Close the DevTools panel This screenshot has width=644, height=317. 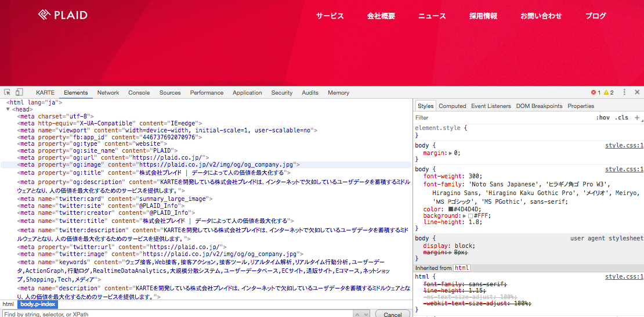coord(637,92)
